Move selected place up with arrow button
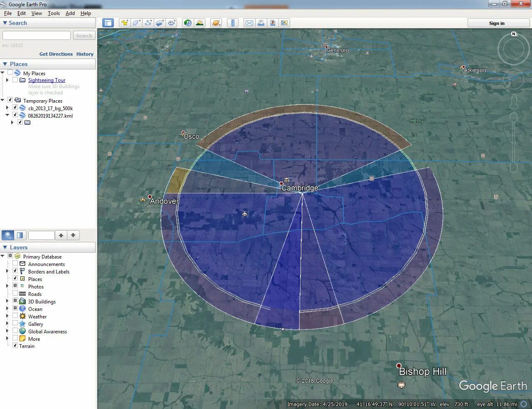Screen dimensions: 532x409 tap(61, 235)
